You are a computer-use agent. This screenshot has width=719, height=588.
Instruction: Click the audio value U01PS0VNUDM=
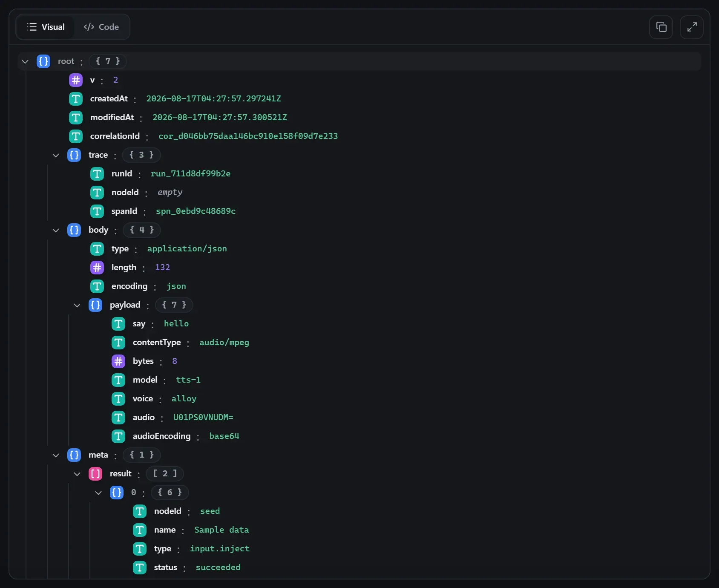[x=203, y=418]
